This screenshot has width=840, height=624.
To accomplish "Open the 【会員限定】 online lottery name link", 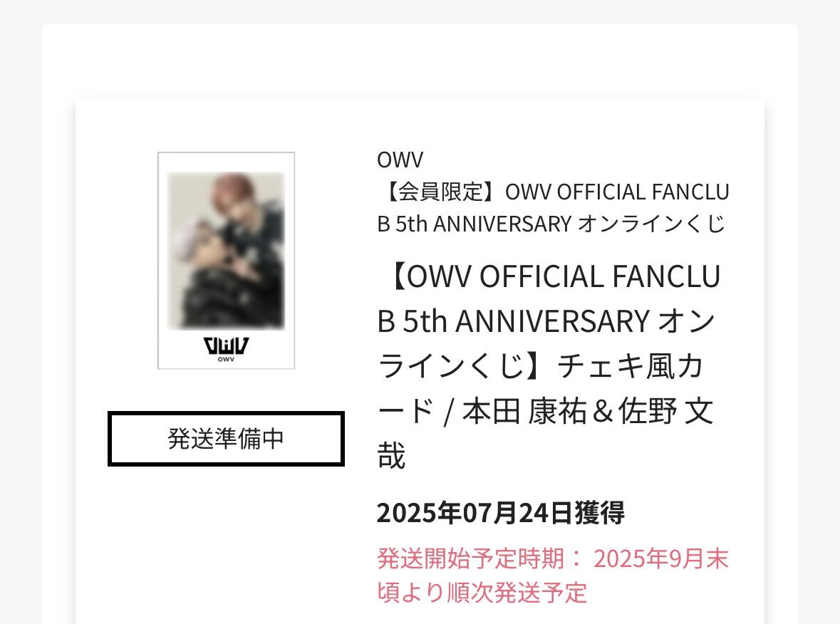I will tap(554, 208).
